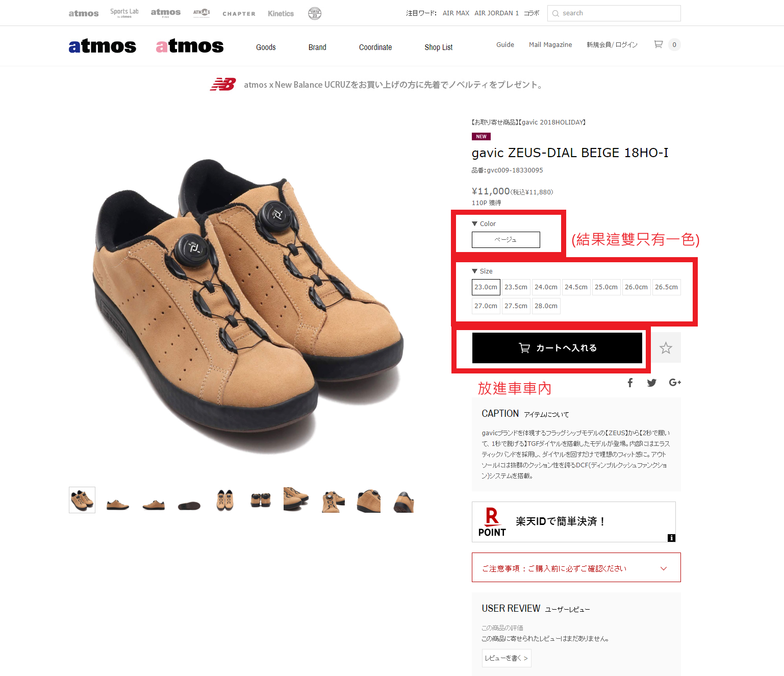Select size 26.0cm

point(636,287)
